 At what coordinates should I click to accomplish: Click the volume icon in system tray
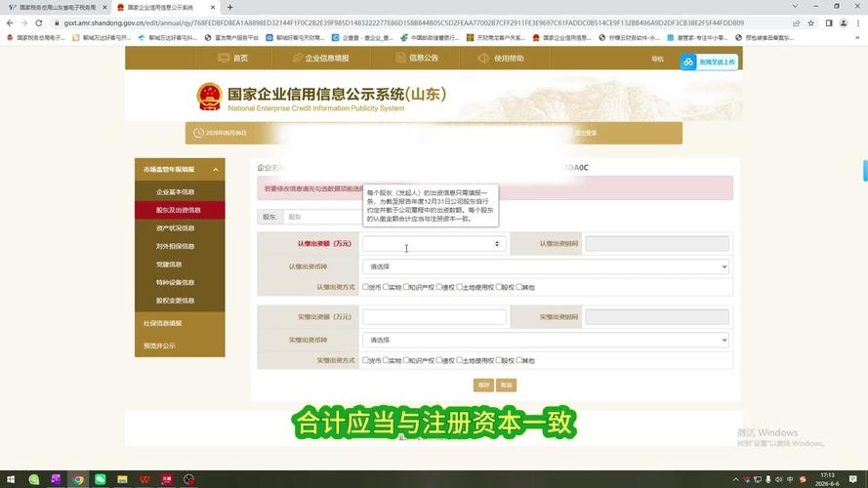pos(779,479)
